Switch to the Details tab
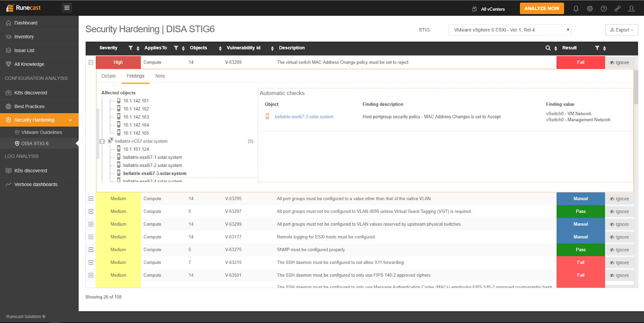 109,76
